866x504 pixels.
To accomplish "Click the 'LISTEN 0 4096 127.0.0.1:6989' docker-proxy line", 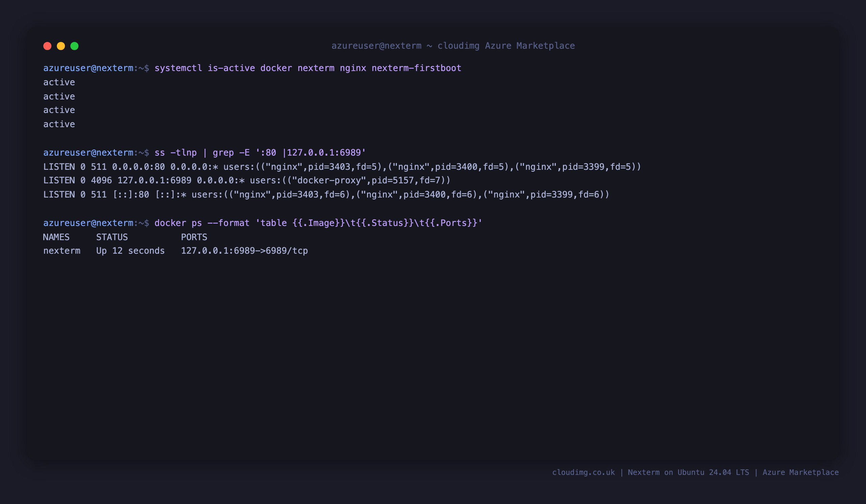I will point(247,180).
